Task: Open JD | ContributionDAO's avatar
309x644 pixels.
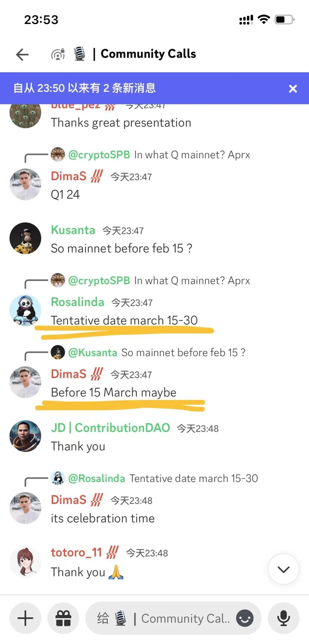Action: pos(25,436)
